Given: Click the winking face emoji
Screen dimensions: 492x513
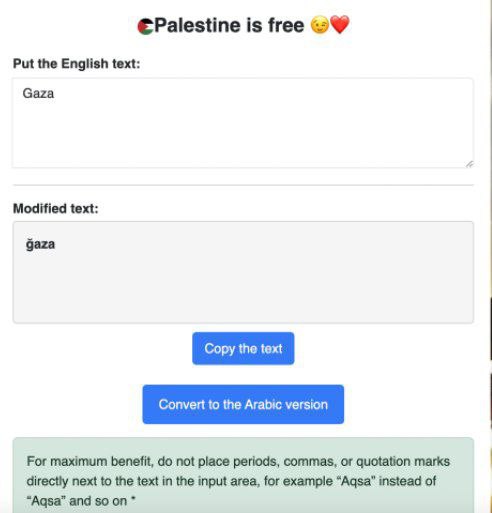Looking at the screenshot, I should [x=320, y=25].
